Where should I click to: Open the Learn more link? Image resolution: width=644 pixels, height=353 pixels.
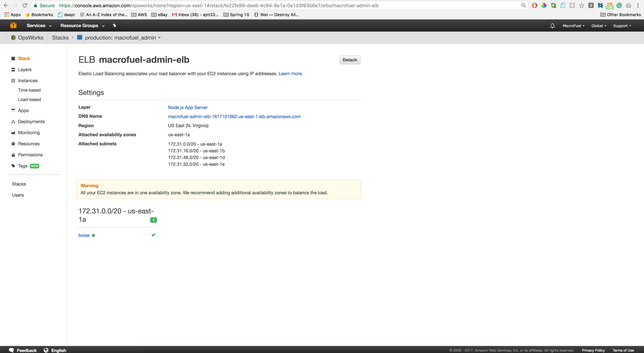coord(290,74)
